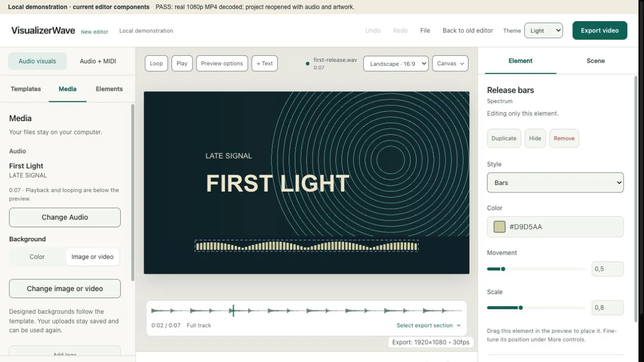Viewport: 644px width, 362px height.
Task: Open the Style dropdown showing Bars
Action: (555, 183)
